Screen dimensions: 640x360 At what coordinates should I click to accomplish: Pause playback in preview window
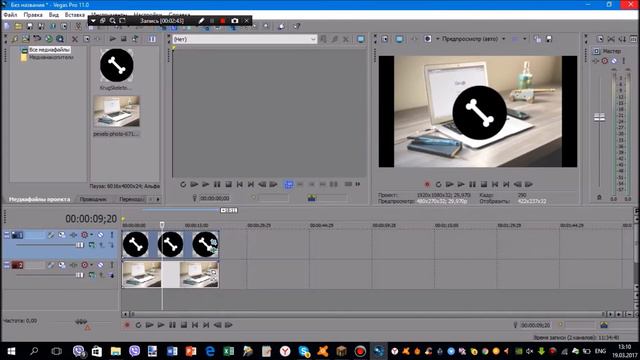click(472, 184)
